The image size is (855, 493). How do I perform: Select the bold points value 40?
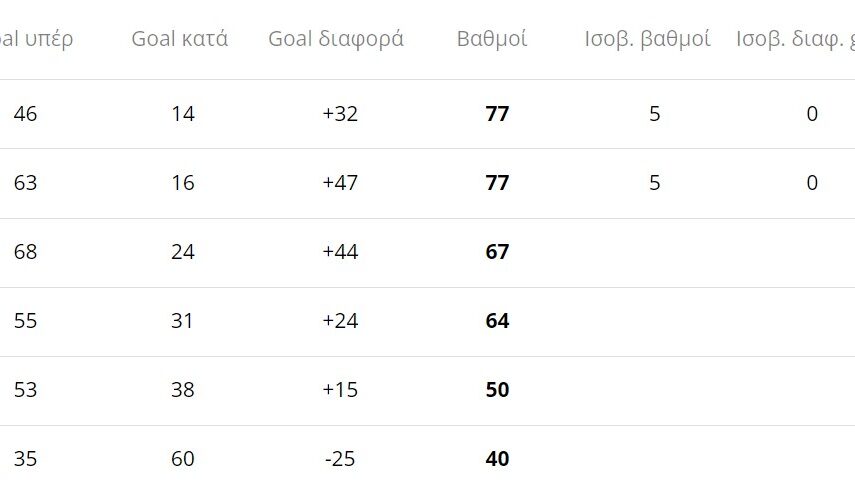[497, 459]
